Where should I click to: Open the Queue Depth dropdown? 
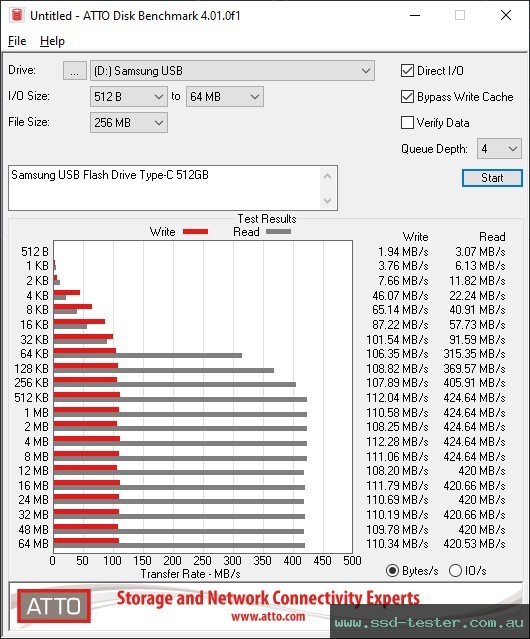(x=499, y=149)
